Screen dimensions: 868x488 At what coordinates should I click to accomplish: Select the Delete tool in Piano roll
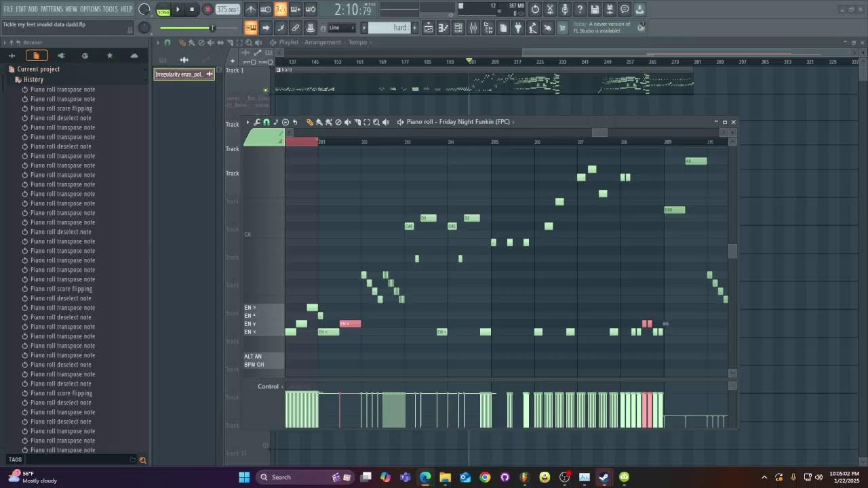[x=338, y=122]
